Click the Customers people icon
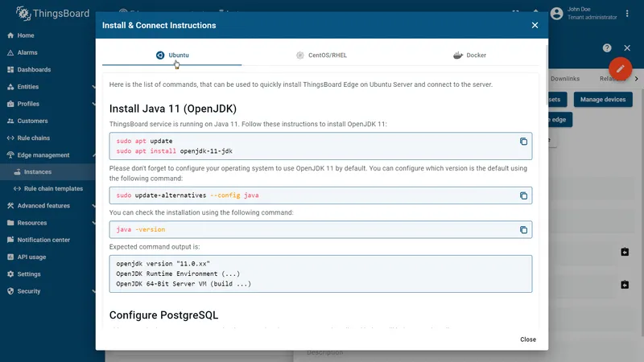 coord(10,121)
